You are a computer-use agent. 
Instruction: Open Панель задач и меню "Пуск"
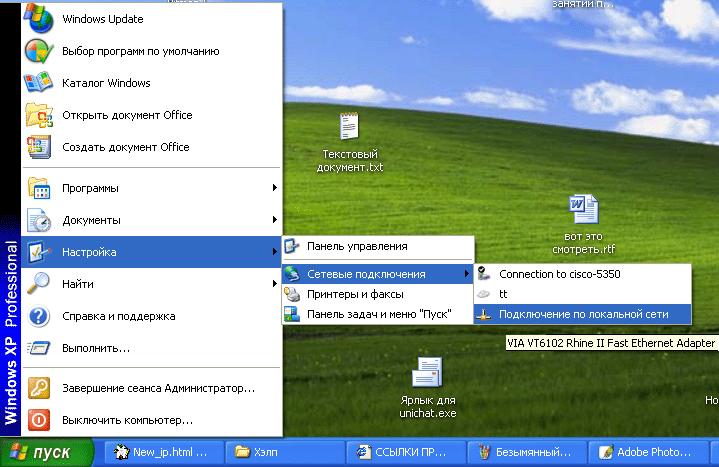click(x=378, y=314)
